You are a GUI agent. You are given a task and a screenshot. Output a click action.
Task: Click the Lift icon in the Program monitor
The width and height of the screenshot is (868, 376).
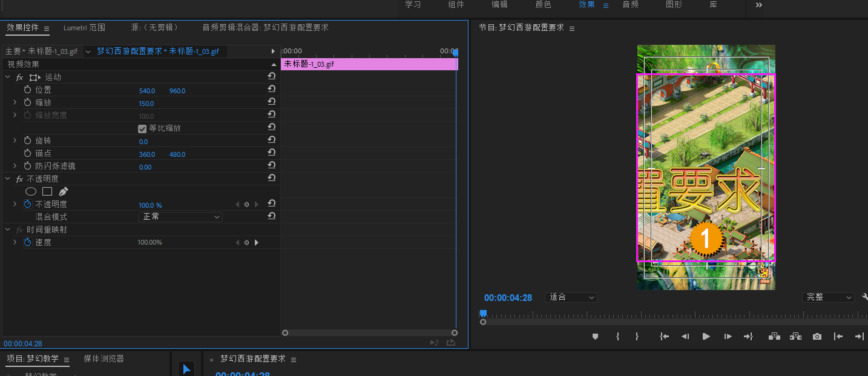coord(774,336)
